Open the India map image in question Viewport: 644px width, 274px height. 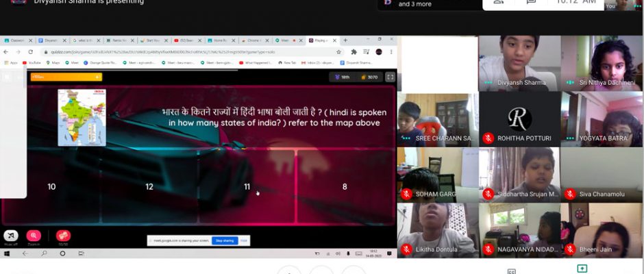(82, 118)
